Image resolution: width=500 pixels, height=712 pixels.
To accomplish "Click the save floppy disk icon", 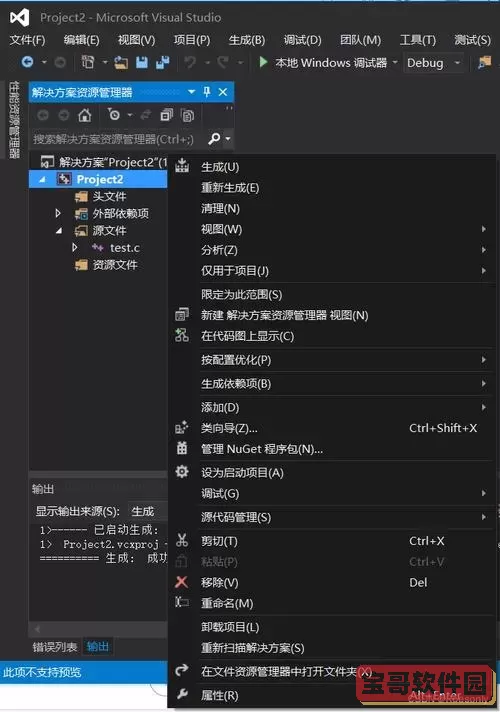I will click(142, 63).
